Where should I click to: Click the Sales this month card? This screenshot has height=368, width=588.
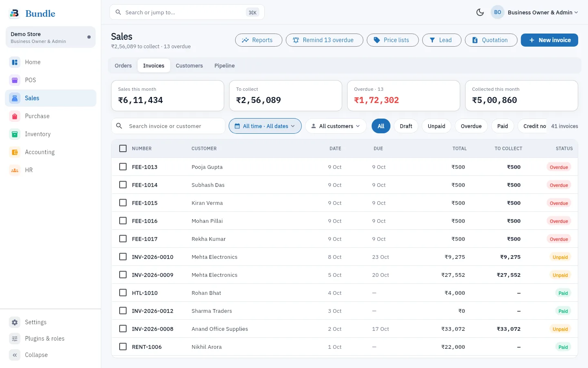(167, 96)
